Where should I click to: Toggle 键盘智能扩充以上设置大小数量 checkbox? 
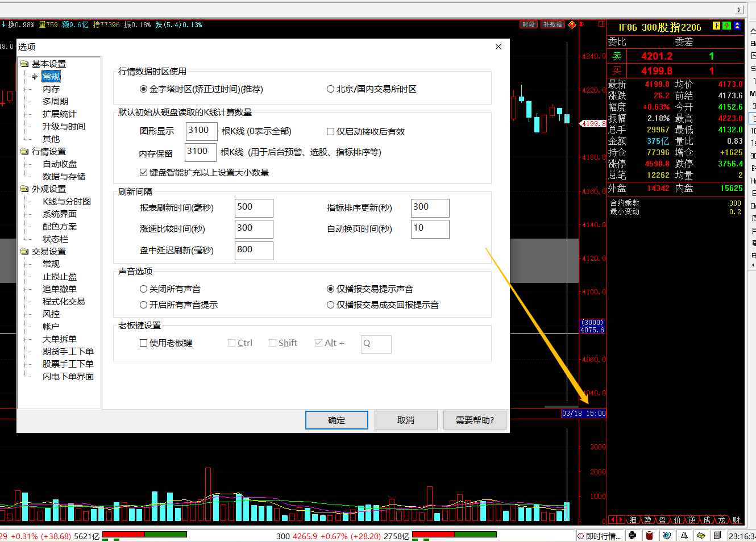204,172
